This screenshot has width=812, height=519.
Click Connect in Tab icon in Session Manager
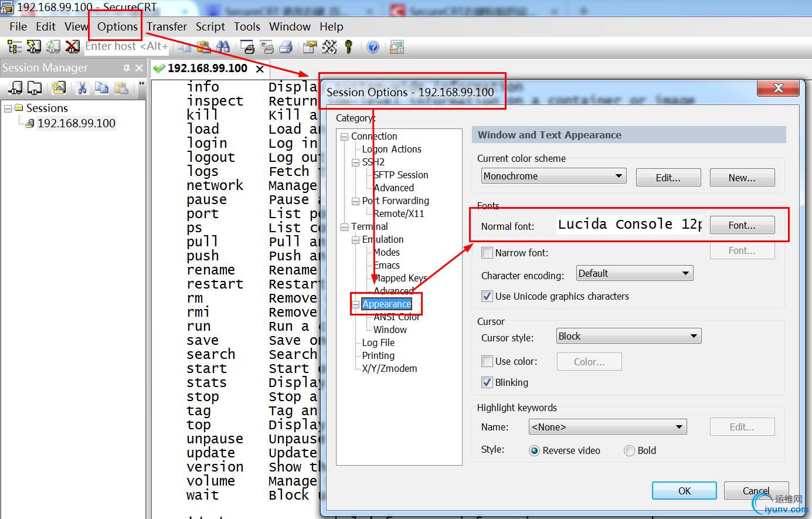tap(35, 88)
